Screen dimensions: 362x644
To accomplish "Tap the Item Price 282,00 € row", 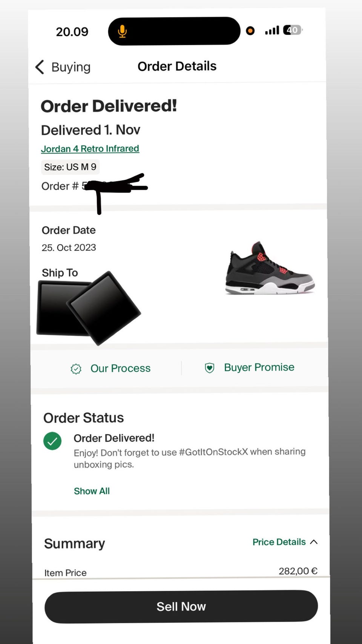I will tap(181, 572).
